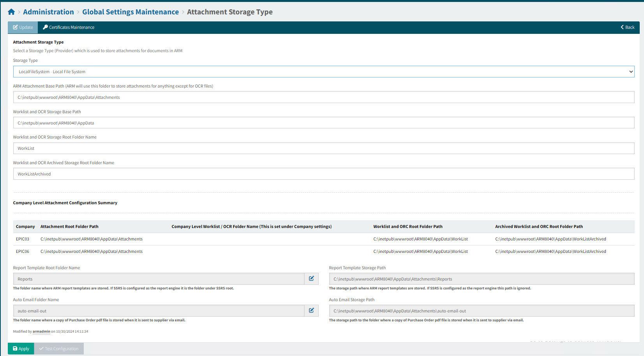
Task: Click the Home icon in breadcrumb
Action: (11, 12)
